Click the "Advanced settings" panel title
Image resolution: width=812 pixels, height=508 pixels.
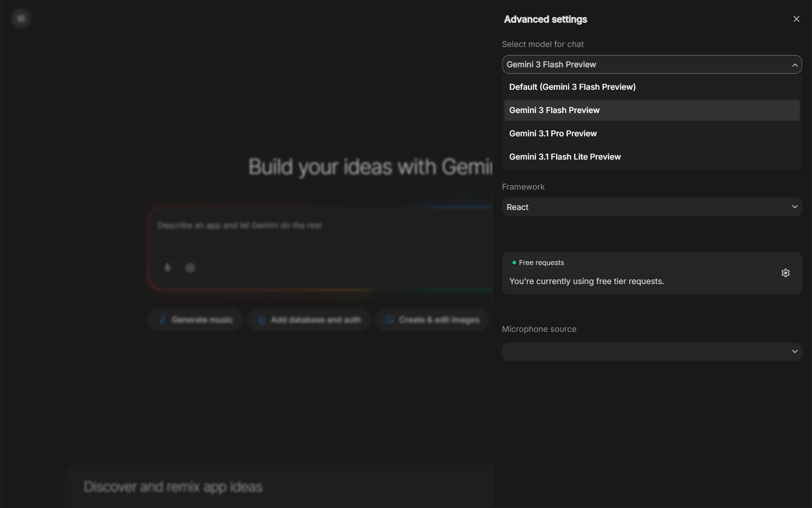545,19
